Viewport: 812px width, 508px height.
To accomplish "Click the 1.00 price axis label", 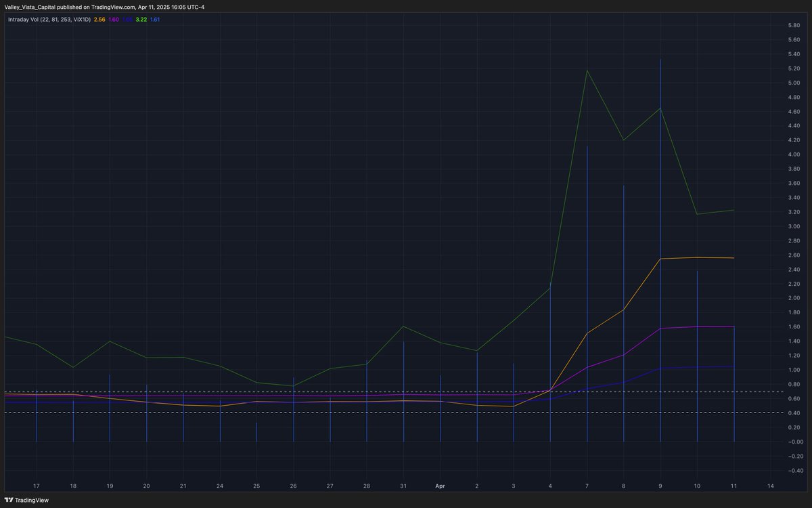I will tap(794, 370).
